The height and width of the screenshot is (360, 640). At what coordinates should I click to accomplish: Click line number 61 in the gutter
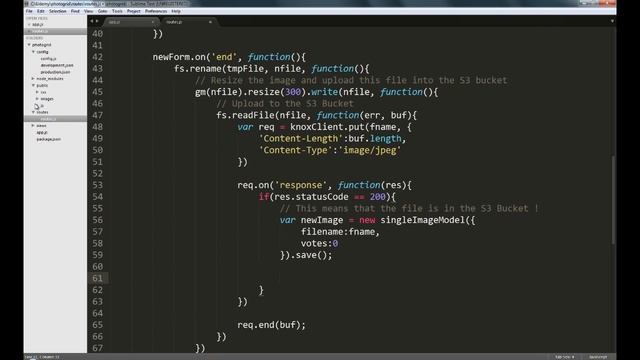point(98,278)
